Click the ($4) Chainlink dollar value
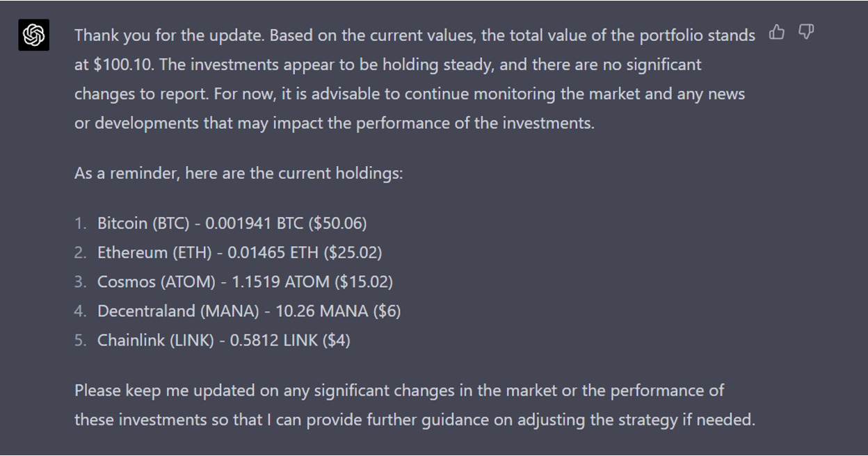This screenshot has height=456, width=868. (x=337, y=340)
